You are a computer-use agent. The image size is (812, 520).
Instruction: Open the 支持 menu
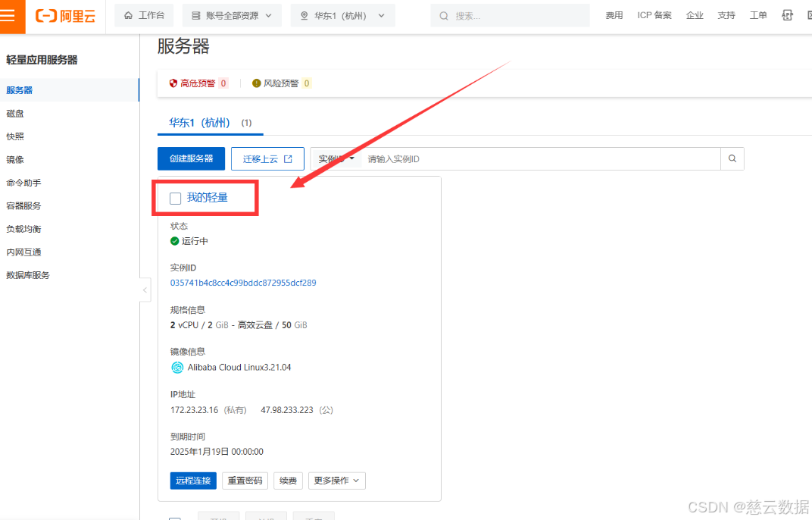pos(726,16)
